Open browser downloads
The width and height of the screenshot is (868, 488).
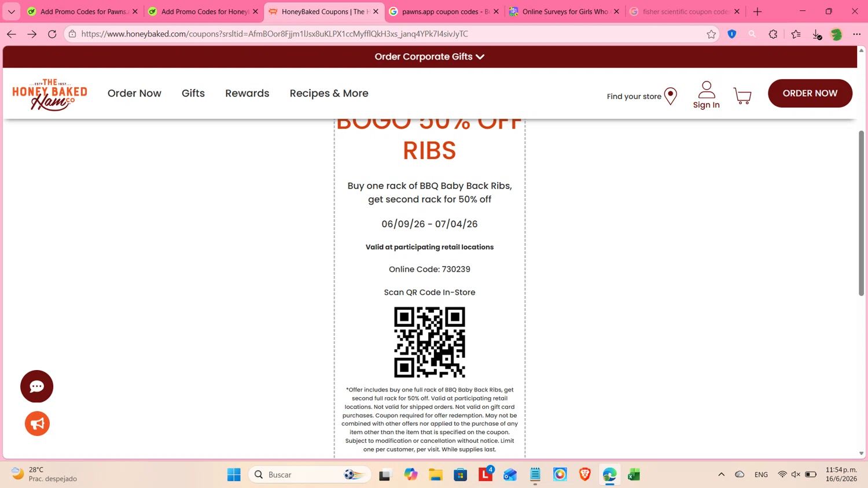point(816,34)
